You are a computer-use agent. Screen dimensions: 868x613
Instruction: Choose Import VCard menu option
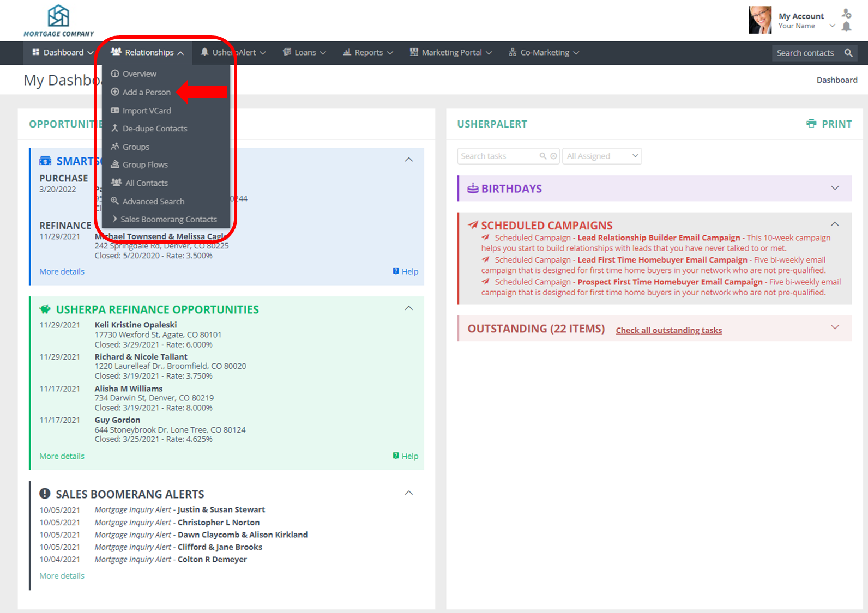point(146,111)
